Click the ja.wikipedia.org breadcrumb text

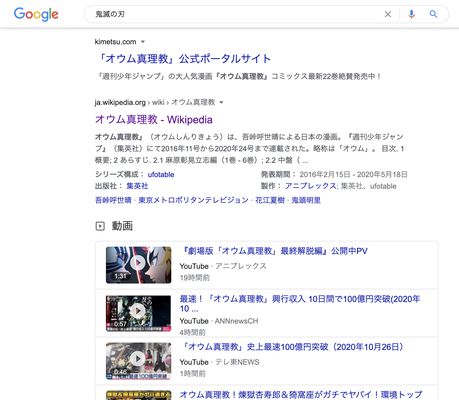click(155, 102)
